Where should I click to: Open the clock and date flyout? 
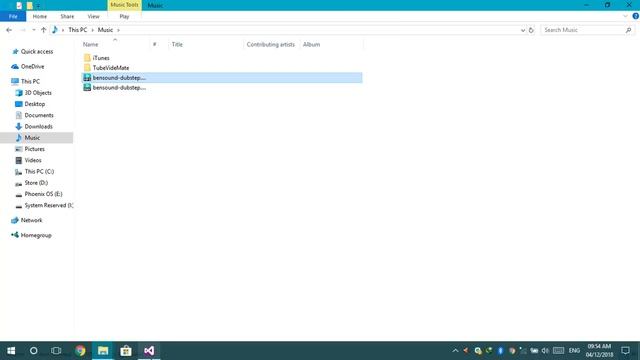(599, 351)
